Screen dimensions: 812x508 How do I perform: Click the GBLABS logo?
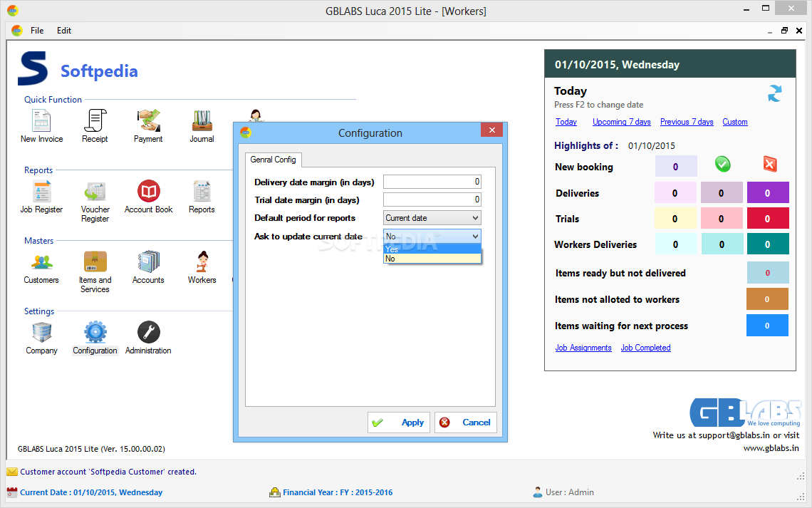point(745,413)
